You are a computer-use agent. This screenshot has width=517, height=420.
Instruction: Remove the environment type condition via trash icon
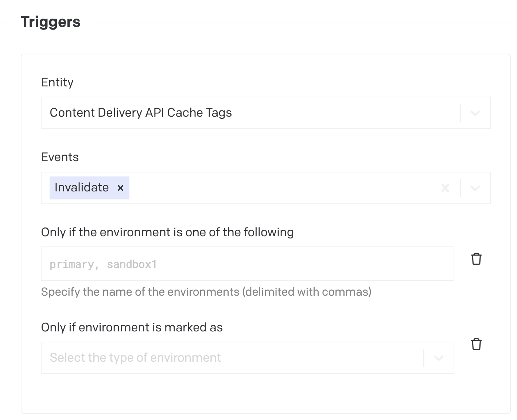click(x=476, y=344)
